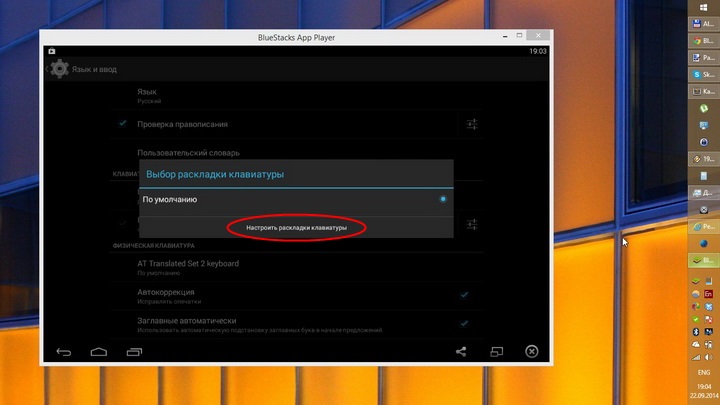Screen dimensions: 720x405
Task: Click the fullscreen toggle icon in bottom bar
Action: click(x=496, y=351)
